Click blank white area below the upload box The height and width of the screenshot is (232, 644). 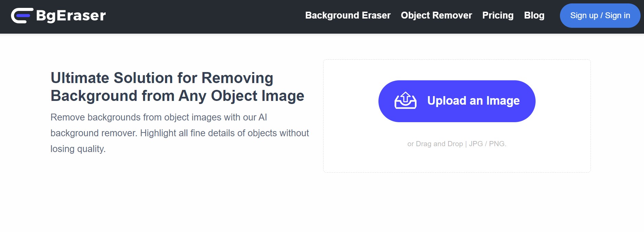[456, 202]
